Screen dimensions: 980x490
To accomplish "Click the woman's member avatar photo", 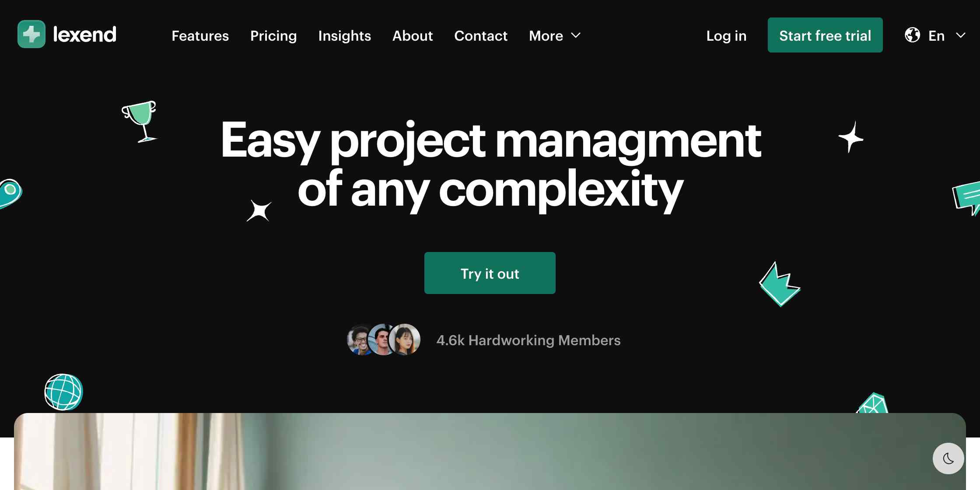I will click(405, 339).
